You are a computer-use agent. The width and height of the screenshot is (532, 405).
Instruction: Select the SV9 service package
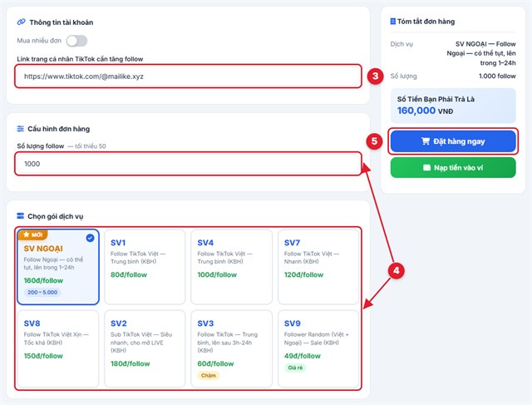click(318, 348)
